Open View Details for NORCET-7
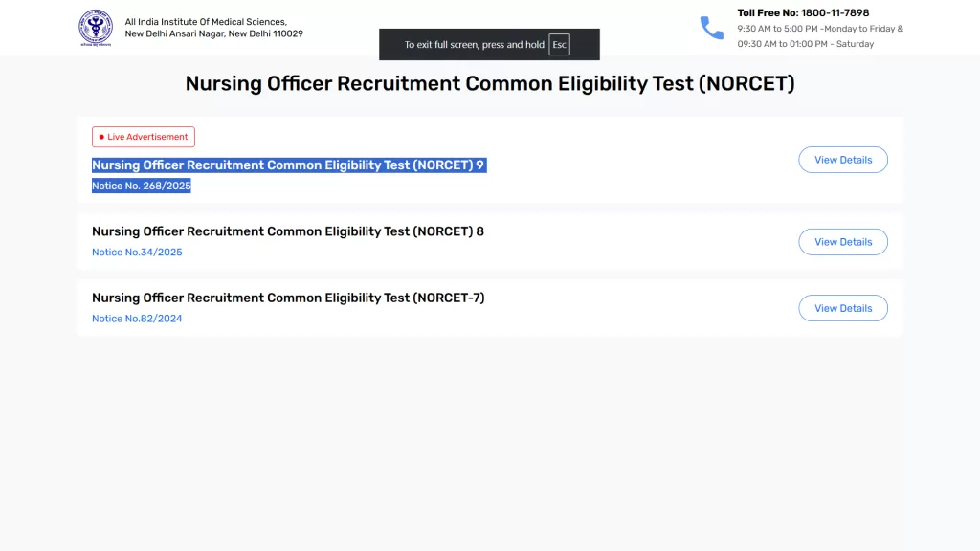 pyautogui.click(x=842, y=308)
